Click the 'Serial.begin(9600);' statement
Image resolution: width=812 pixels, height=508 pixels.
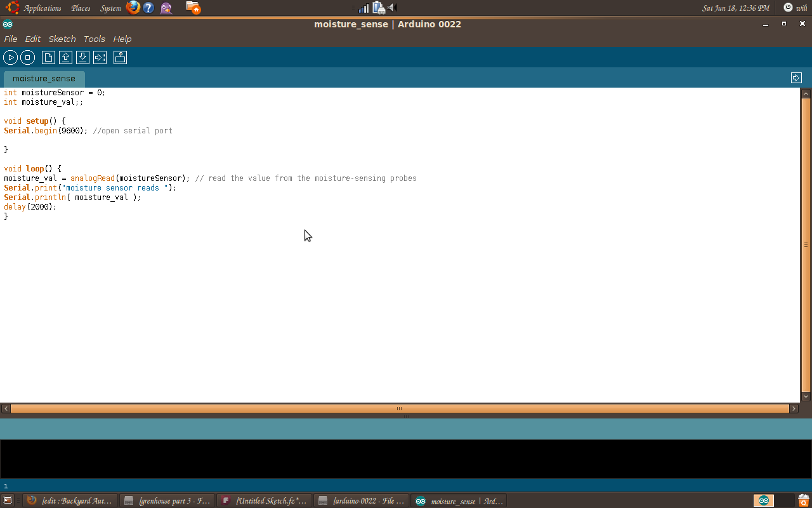pyautogui.click(x=46, y=131)
